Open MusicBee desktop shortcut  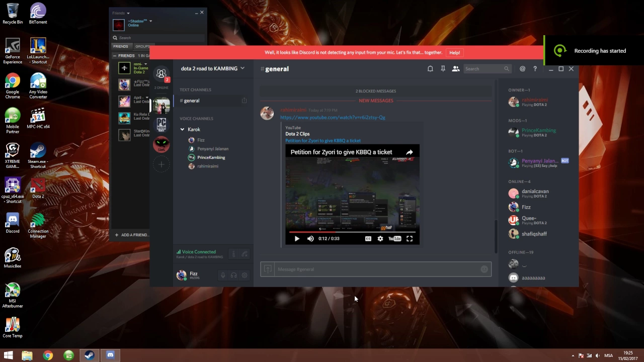pyautogui.click(x=13, y=258)
